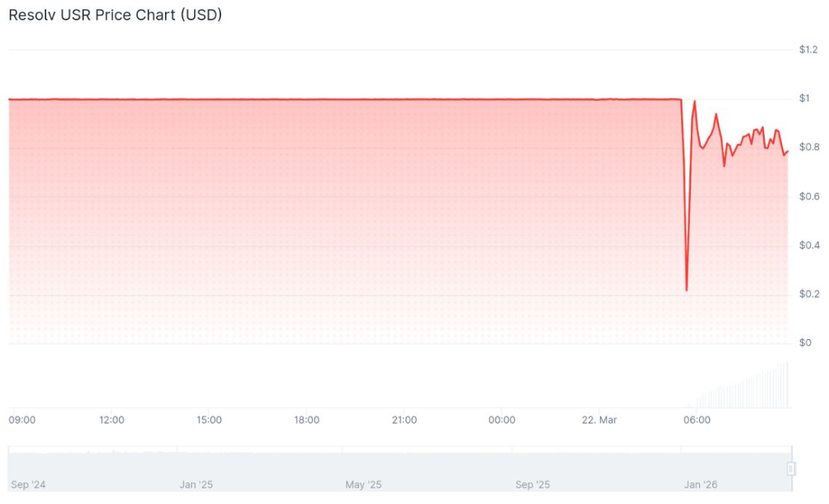Select Jan '25 on the timeline minimap
This screenshot has height=504, width=829.
(x=196, y=484)
